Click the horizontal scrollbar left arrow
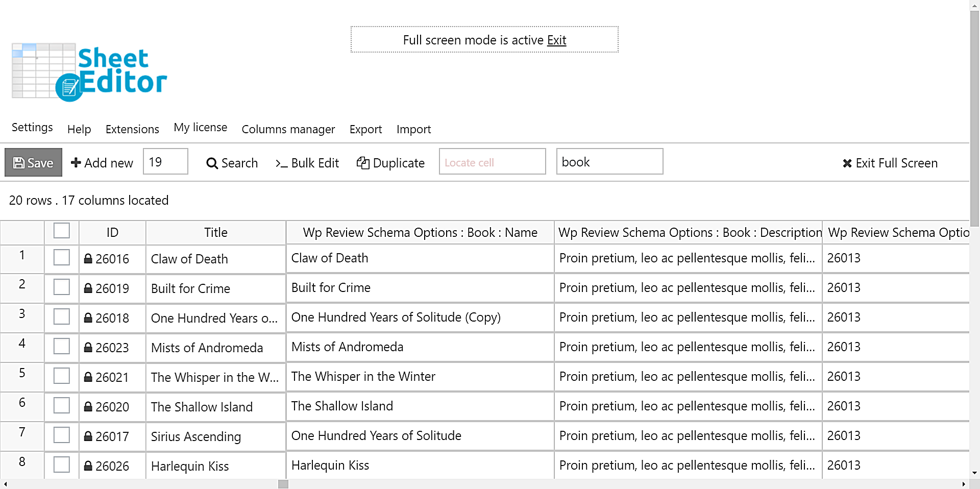This screenshot has height=489, width=980. [5, 484]
